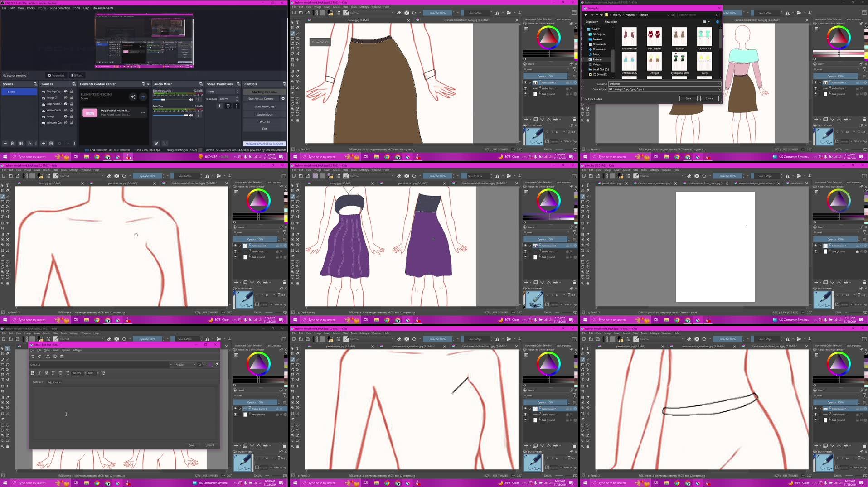Click Paste in the Edit Text dialog toolbar
The image size is (868, 487).
point(62,357)
